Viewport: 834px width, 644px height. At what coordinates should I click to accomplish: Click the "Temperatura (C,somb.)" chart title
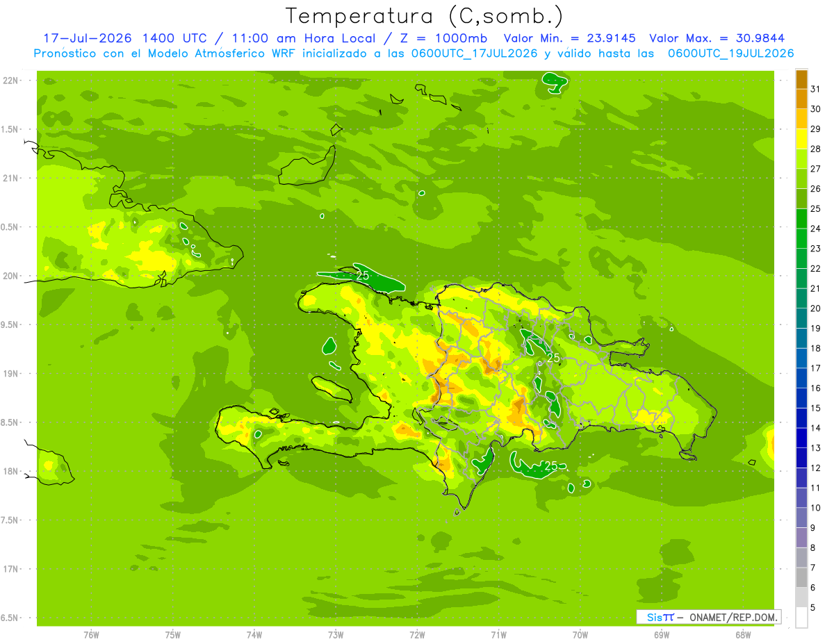click(x=424, y=16)
